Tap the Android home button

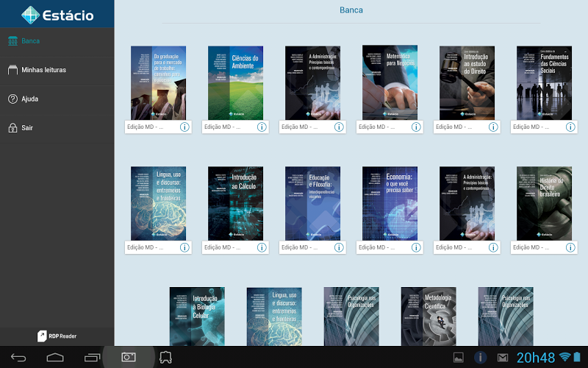point(55,358)
